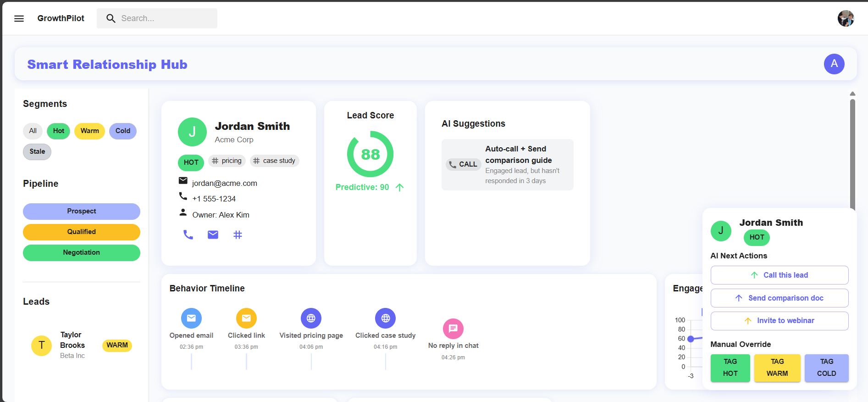Viewport: 868px width, 402px height.
Task: Select the Opened email timeline icon
Action: click(x=191, y=318)
